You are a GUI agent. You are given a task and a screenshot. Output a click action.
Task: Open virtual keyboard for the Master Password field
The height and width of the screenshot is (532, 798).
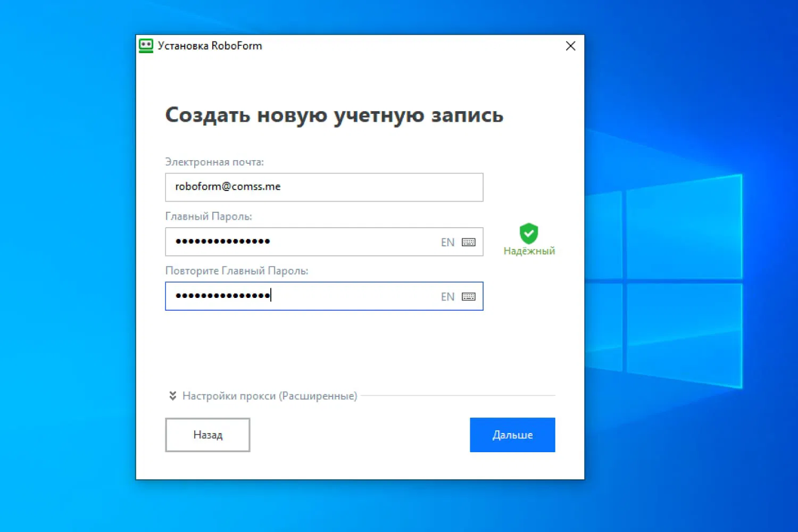[469, 242]
